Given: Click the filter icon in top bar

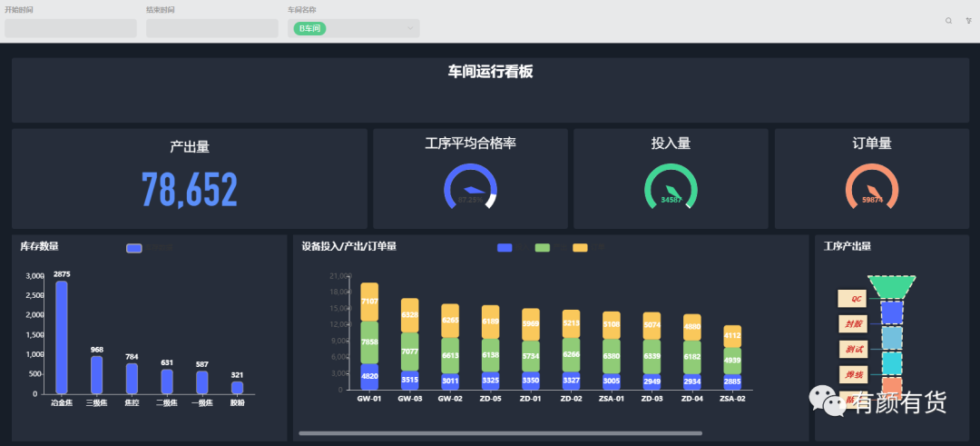Looking at the screenshot, I should [x=968, y=20].
